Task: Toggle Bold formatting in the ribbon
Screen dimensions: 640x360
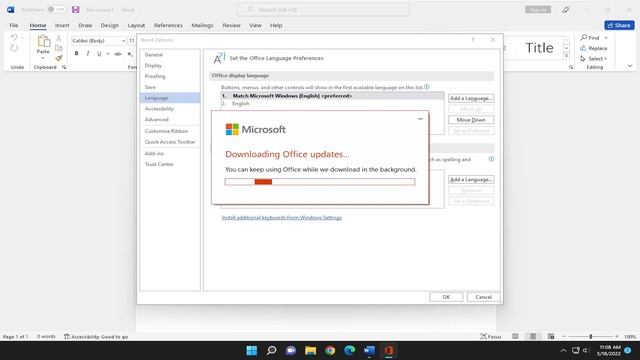Action: [76, 54]
